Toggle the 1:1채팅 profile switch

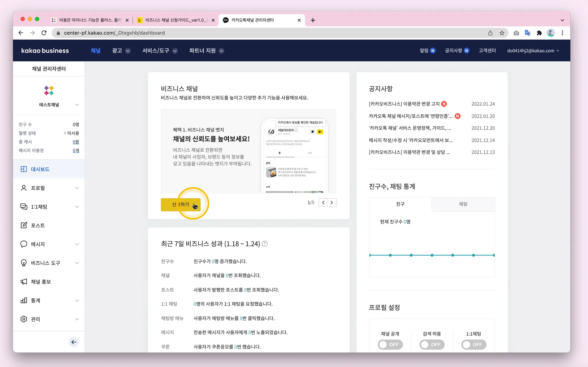[x=473, y=344]
